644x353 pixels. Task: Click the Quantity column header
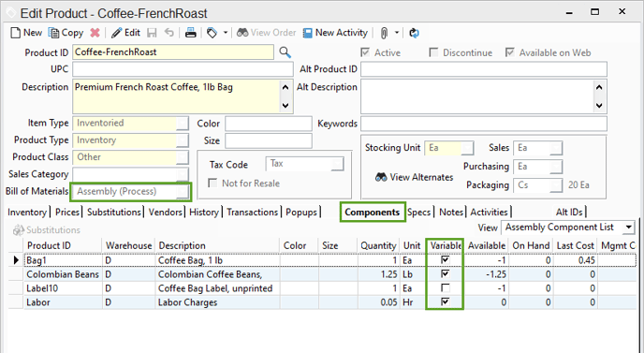[x=378, y=245]
